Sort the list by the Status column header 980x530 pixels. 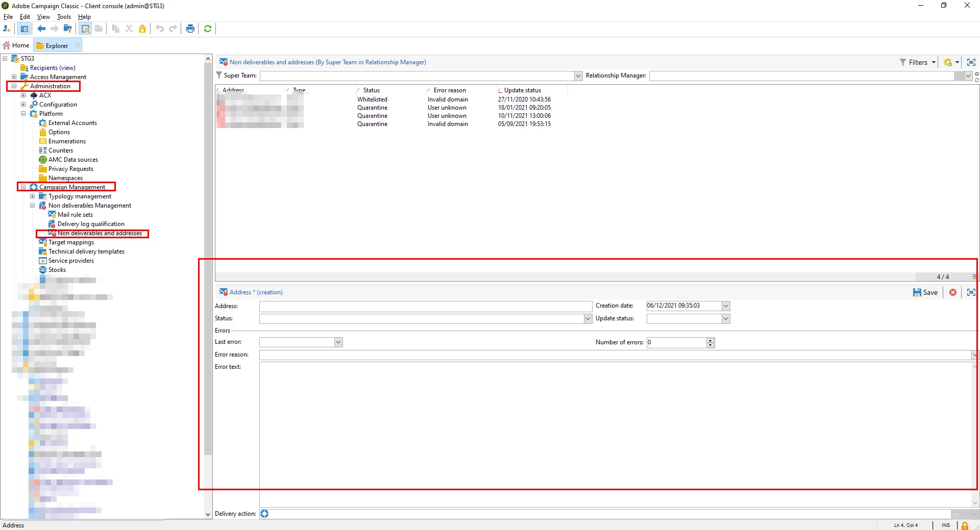(390, 90)
